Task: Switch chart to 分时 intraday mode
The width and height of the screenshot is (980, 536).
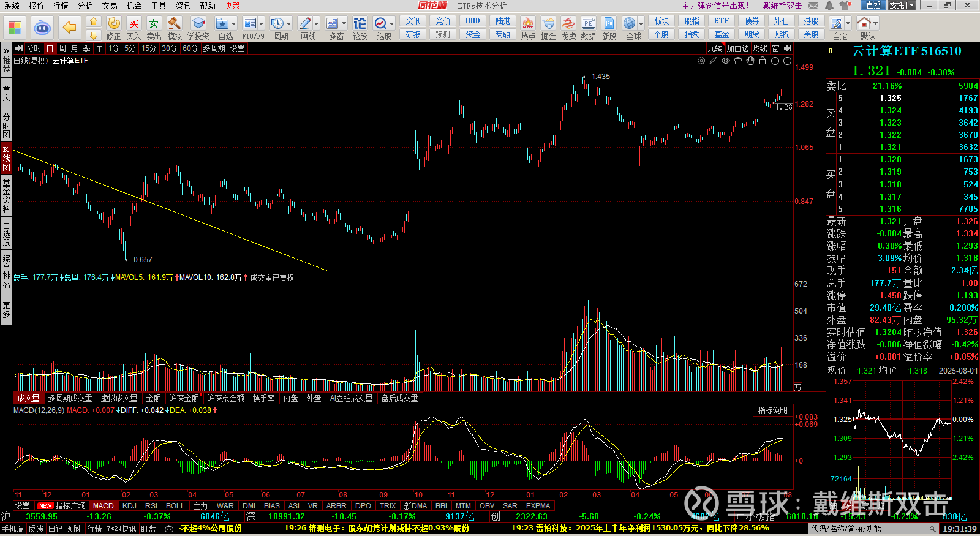Action: coord(34,48)
